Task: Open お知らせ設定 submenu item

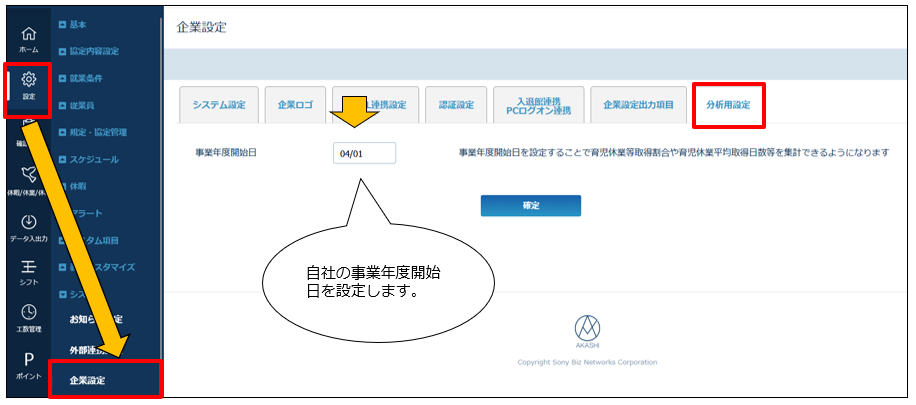Action: pyautogui.click(x=96, y=320)
